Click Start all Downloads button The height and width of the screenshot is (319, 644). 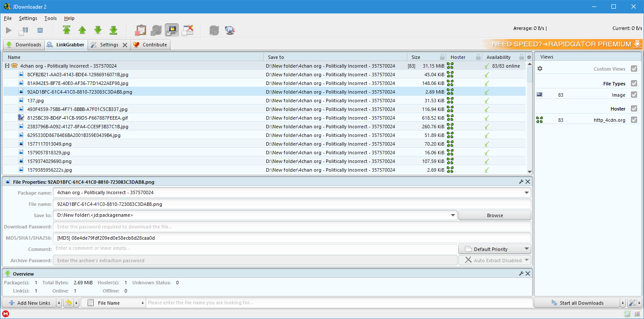point(577,303)
